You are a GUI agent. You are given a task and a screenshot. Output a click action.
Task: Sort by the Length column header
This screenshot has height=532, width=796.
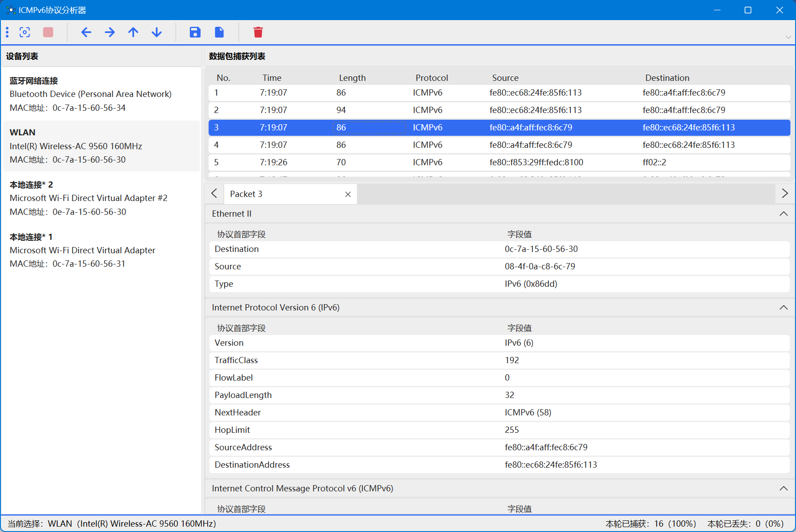[352, 78]
